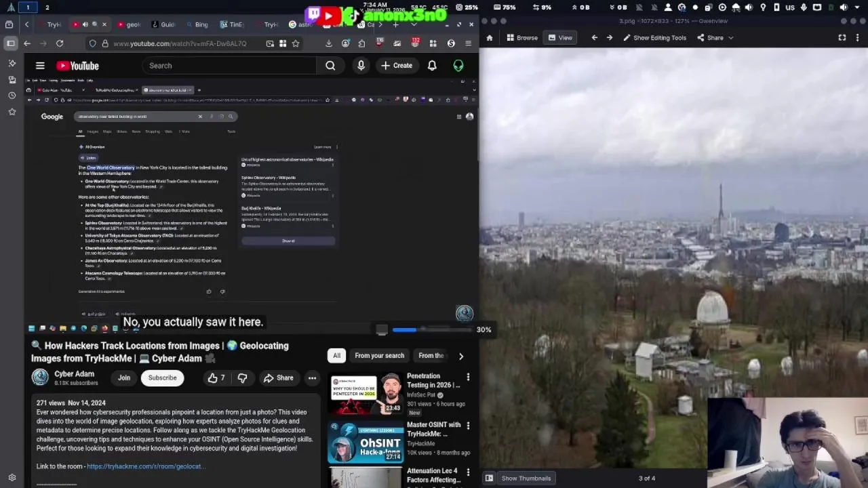This screenshot has height=488, width=868.
Task: Share the YouTube video
Action: click(278, 378)
